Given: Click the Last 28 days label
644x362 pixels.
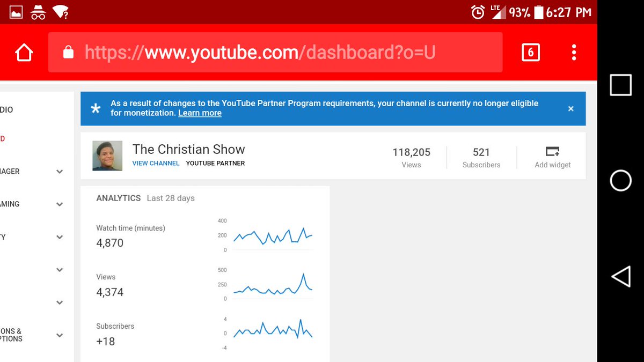Looking at the screenshot, I should pos(171,198).
